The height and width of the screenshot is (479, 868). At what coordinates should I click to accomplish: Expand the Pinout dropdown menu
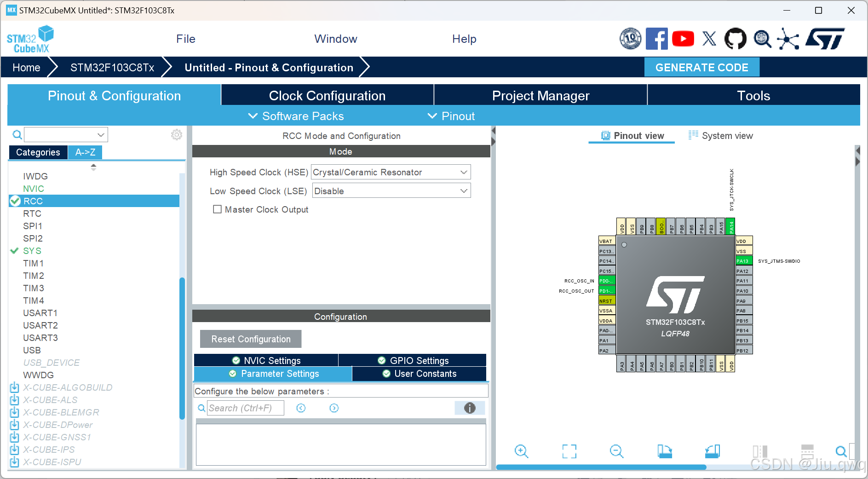pos(452,116)
